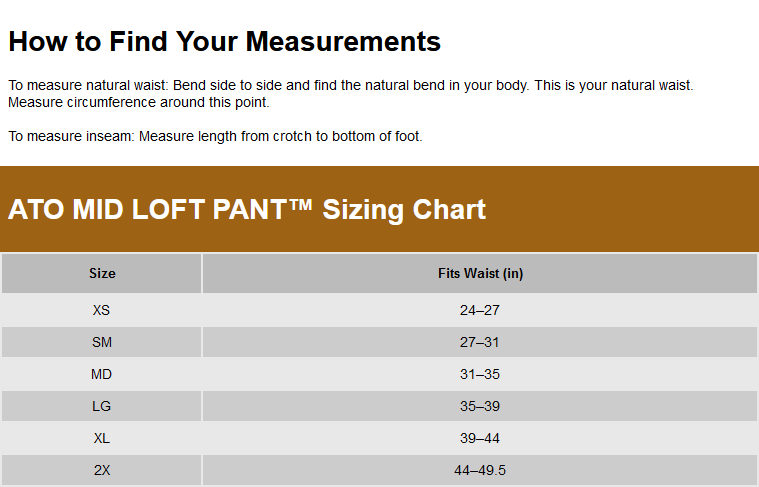Select the SM size cell
Screen dimensions: 759x487
coord(102,342)
